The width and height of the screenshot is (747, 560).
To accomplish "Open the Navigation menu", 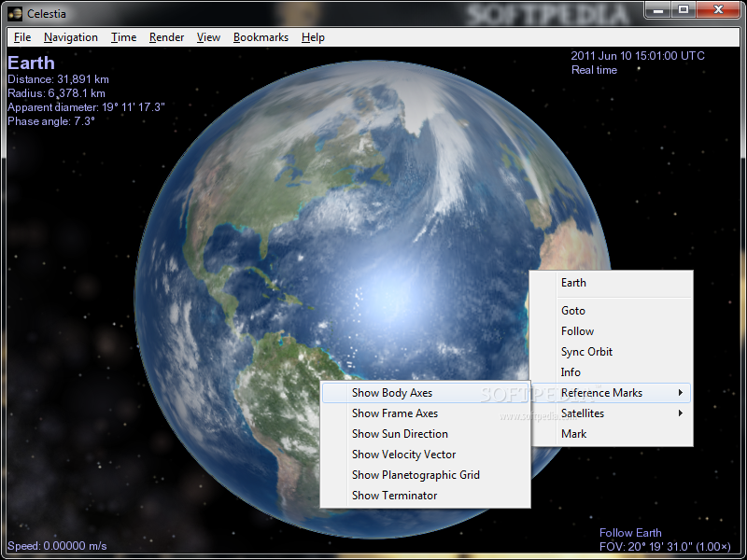I will (71, 37).
